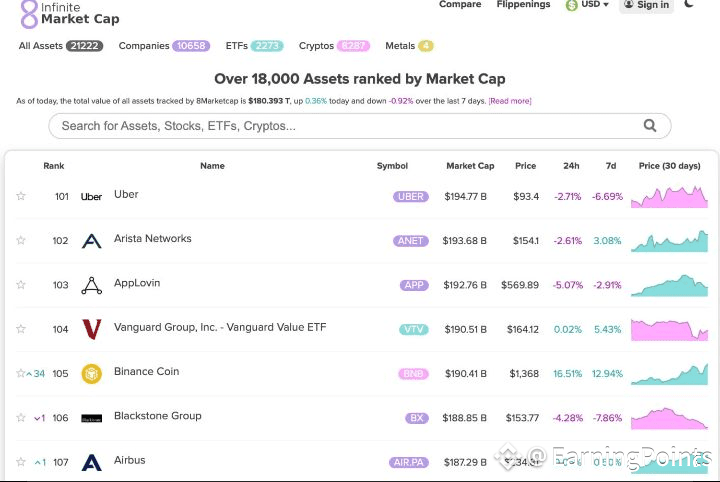Favorite Uber with the star

(21, 196)
